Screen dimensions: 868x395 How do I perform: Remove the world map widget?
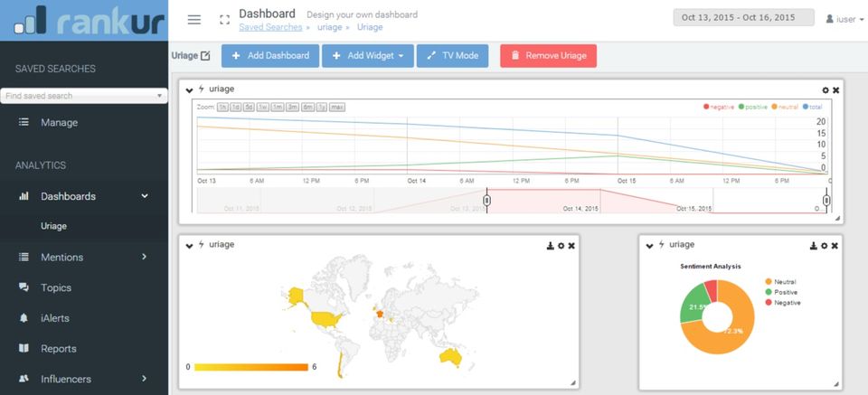coord(571,246)
